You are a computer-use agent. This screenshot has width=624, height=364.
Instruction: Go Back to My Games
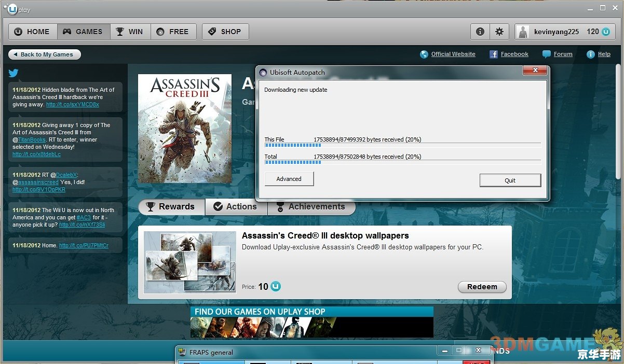click(45, 54)
